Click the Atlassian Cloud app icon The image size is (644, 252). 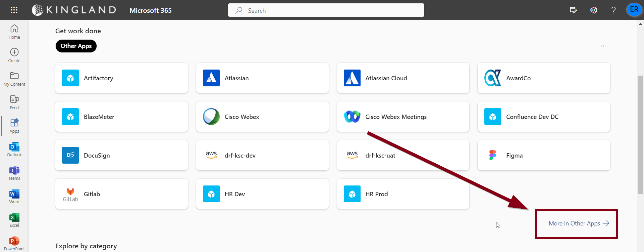coord(352,78)
